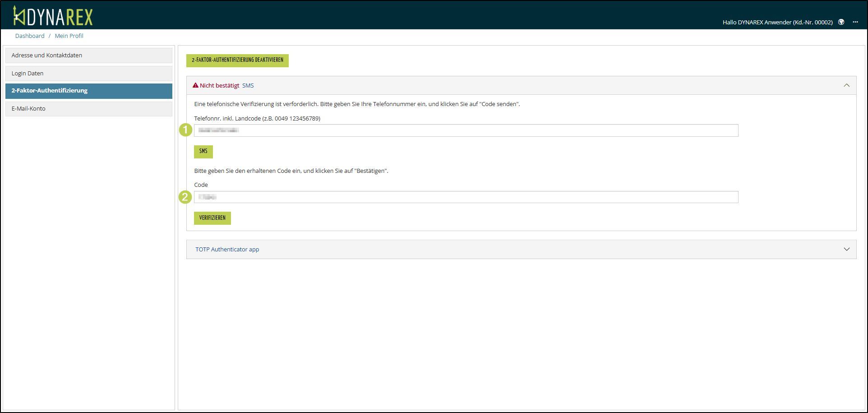868x413 pixels.
Task: Select 2-Faktor-Authentifizierung sidebar item
Action: 88,91
